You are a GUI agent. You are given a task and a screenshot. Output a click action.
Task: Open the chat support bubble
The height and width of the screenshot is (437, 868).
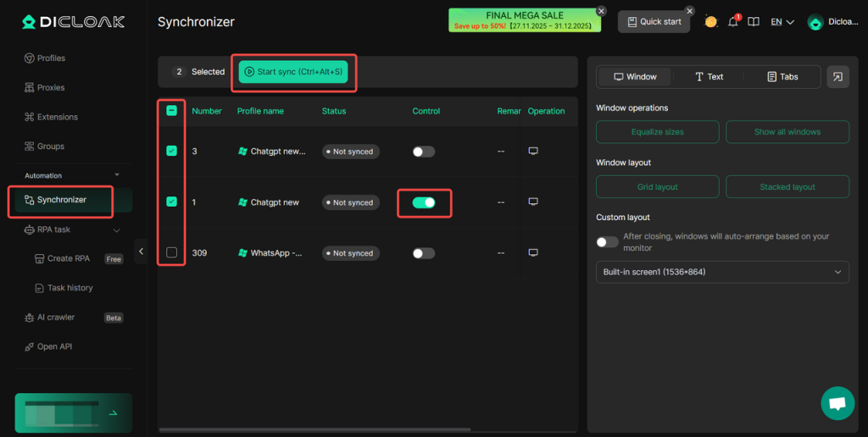click(837, 403)
